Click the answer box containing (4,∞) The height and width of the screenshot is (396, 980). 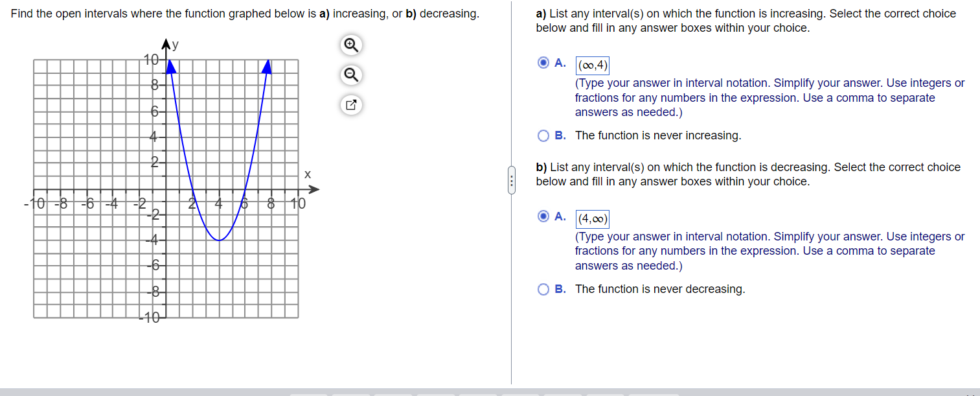click(x=591, y=218)
